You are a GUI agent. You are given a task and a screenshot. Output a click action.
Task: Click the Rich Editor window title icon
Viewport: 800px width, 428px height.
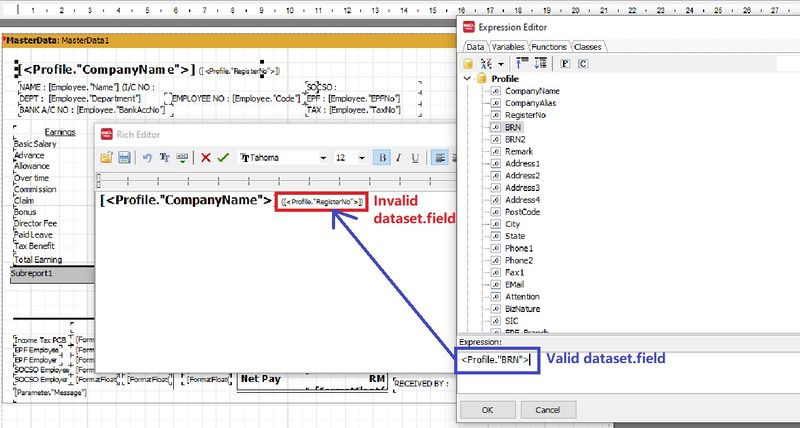107,134
